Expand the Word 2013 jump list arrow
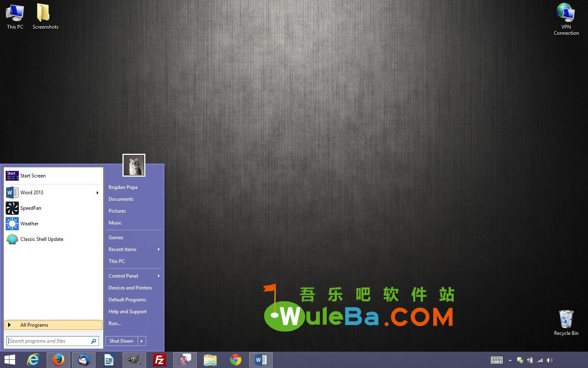The width and height of the screenshot is (588, 368). point(97,193)
